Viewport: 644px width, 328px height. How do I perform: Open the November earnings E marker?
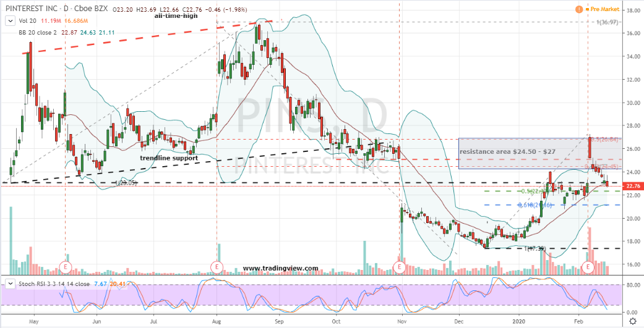click(x=399, y=267)
